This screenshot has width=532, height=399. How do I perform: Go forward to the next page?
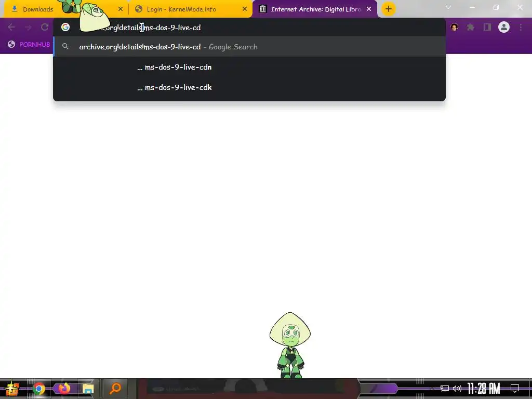[28, 27]
